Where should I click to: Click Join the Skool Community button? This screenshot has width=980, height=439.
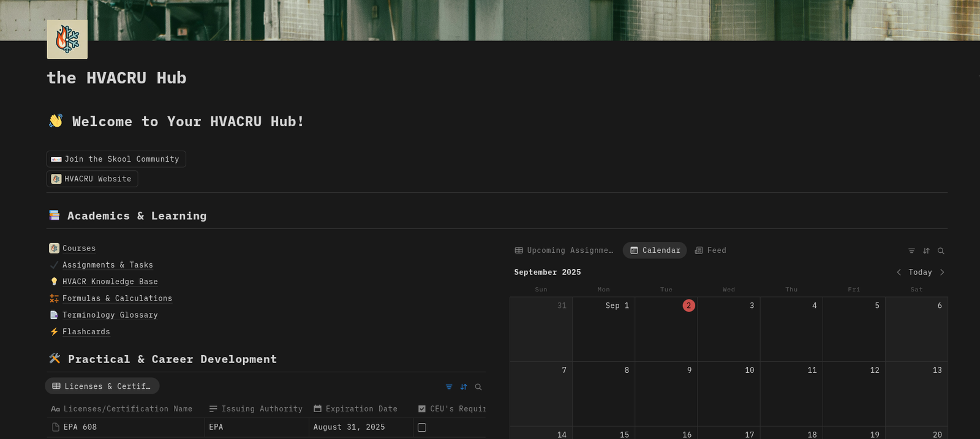coord(116,159)
